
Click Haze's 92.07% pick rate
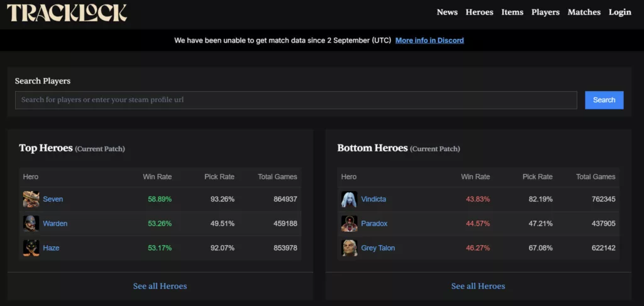[223, 248]
